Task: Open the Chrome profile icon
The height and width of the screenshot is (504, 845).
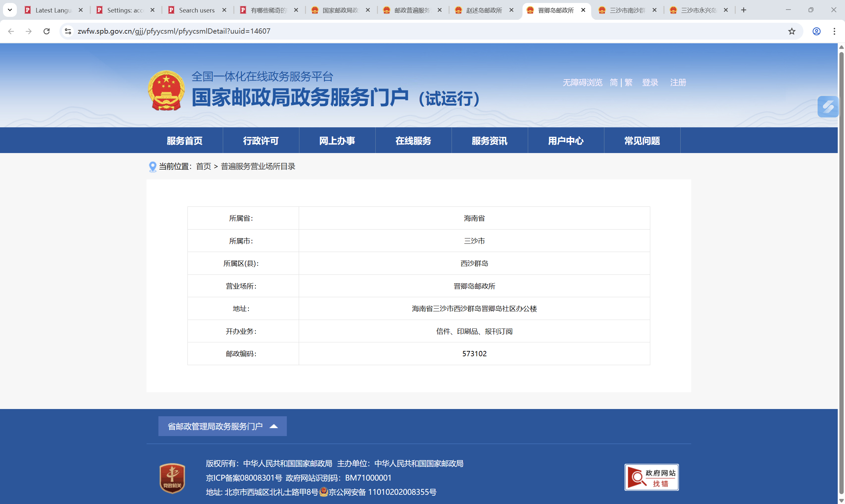Action: (x=817, y=31)
